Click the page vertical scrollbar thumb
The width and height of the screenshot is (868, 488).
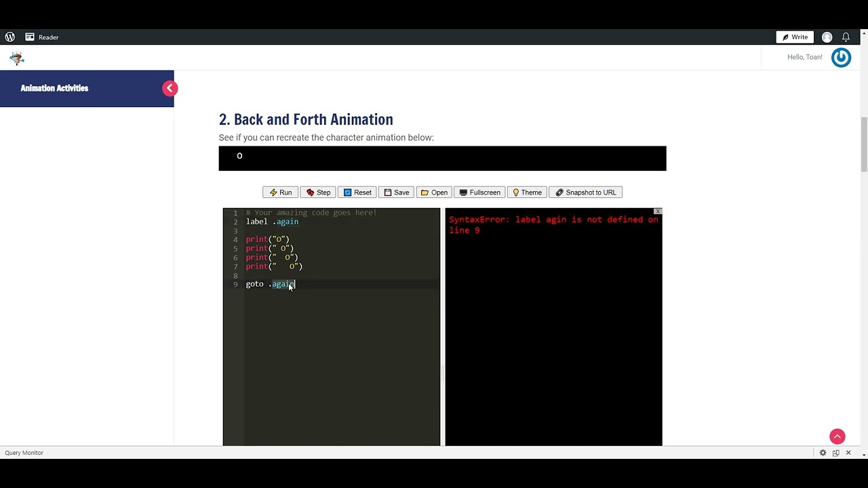pos(864,144)
